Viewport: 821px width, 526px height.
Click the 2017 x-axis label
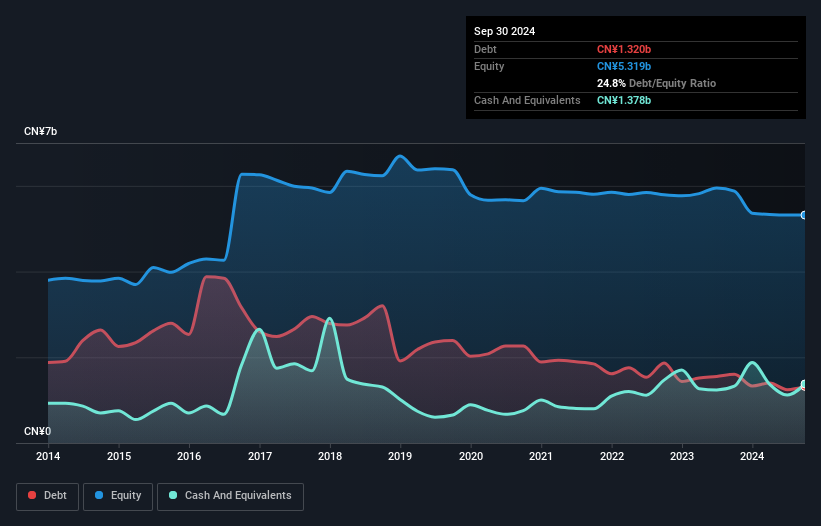point(260,456)
